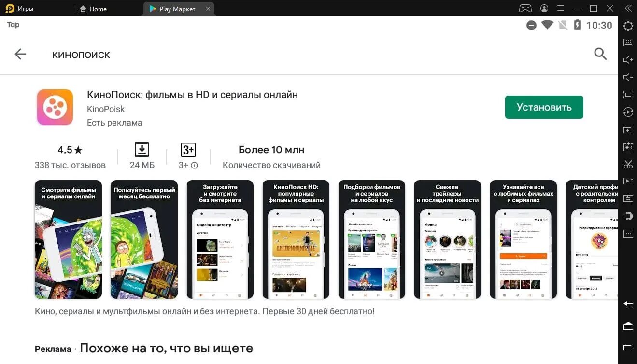The width and height of the screenshot is (637, 364).
Task: Open the KinoPoisk developer page
Action: point(106,109)
